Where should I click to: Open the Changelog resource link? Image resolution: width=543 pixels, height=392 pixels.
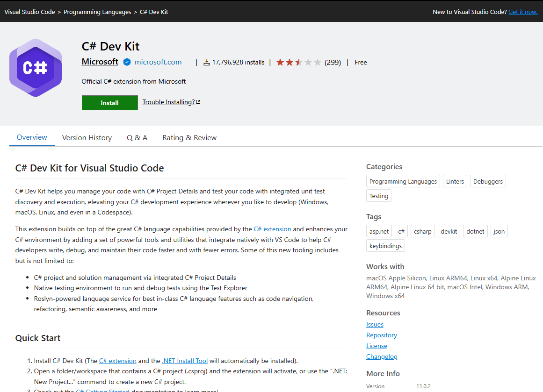click(382, 356)
